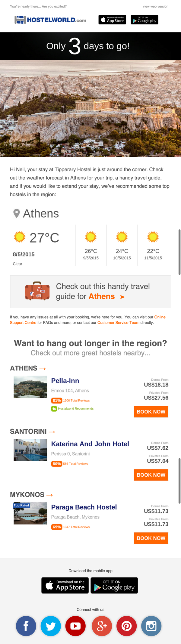Open the Paraga Beach Hostel thumbnail
The image size is (181, 644).
click(x=30, y=513)
